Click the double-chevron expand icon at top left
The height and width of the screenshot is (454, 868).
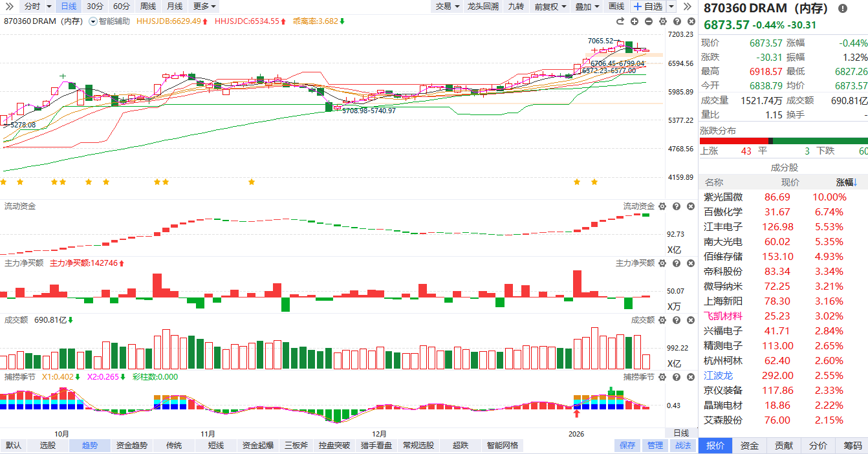10,6
